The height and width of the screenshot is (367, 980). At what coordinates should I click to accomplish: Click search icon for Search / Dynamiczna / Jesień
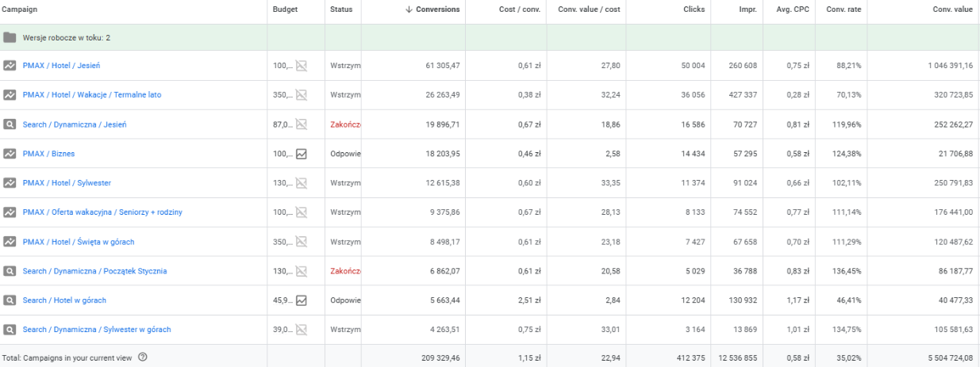coord(10,124)
